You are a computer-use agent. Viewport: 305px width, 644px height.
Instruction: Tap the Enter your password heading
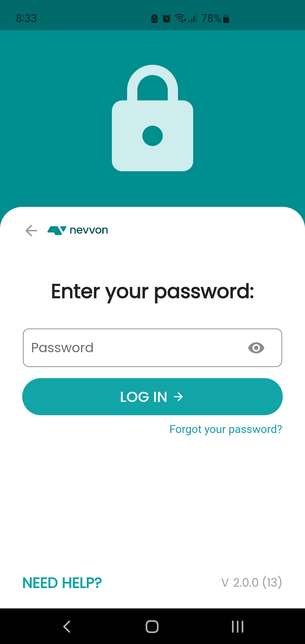[152, 292]
